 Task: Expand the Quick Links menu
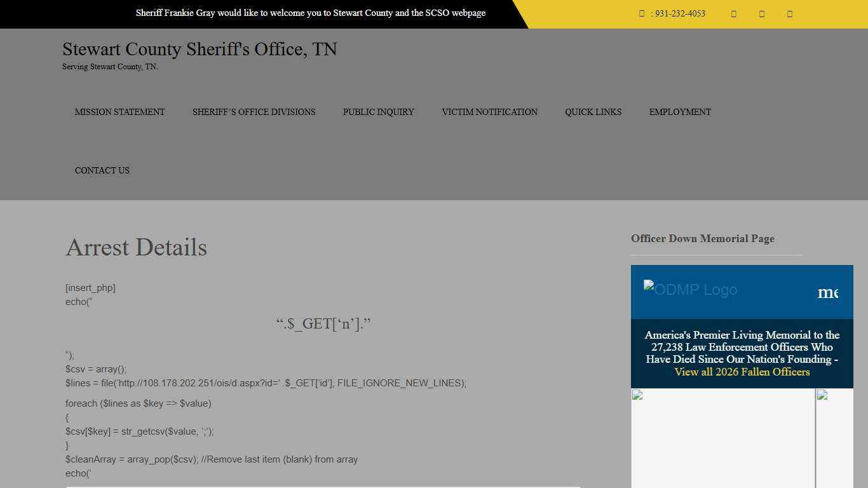593,112
